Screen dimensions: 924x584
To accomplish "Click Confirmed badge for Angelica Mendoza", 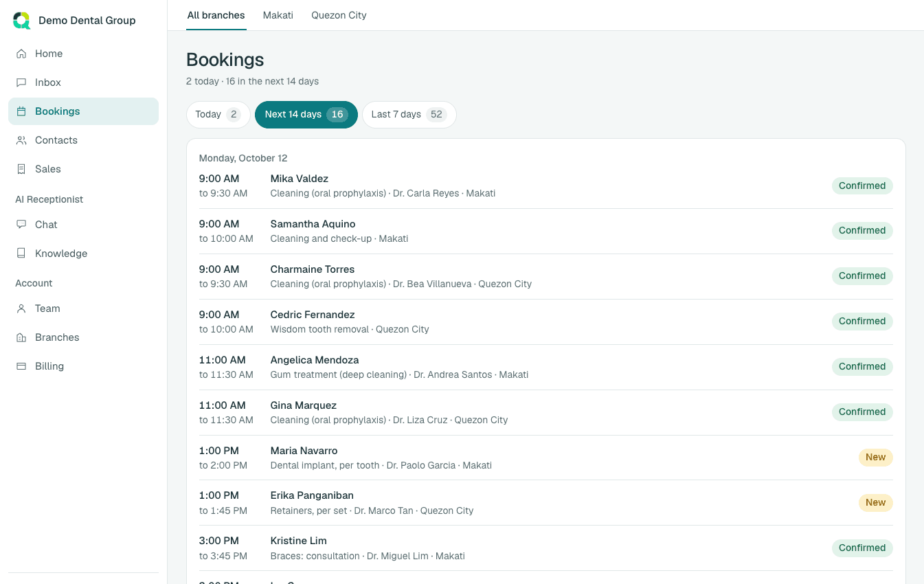I will [862, 367].
